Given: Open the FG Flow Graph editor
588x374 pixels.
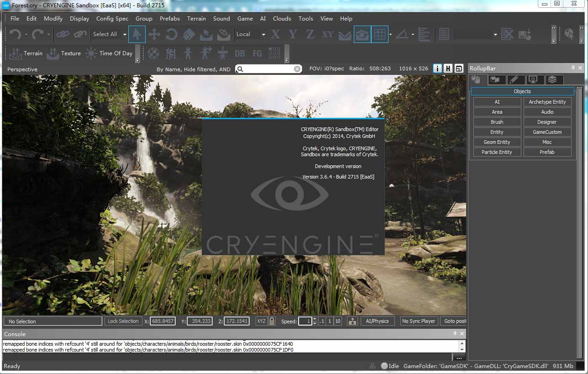Looking at the screenshot, I should click(x=257, y=53).
